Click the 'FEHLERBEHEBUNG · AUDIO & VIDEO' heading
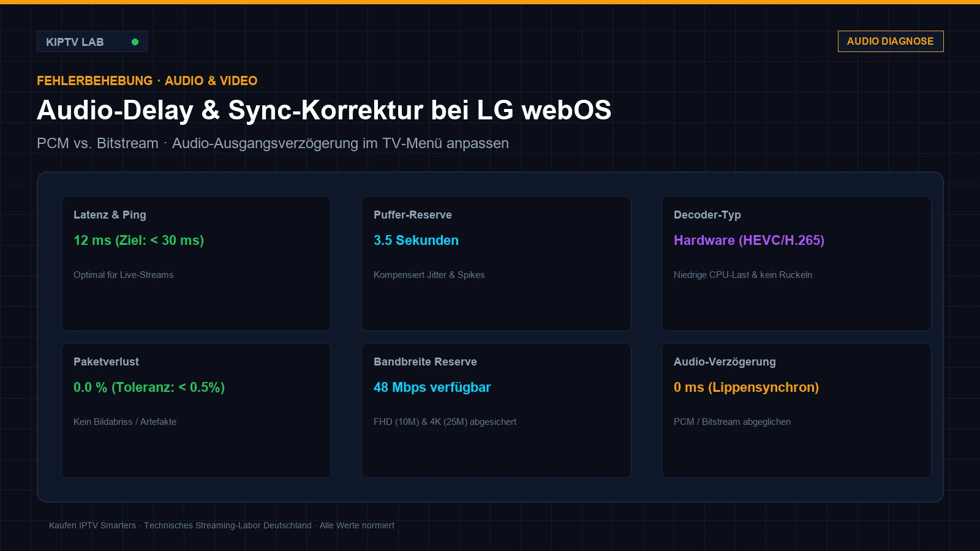 coord(147,81)
